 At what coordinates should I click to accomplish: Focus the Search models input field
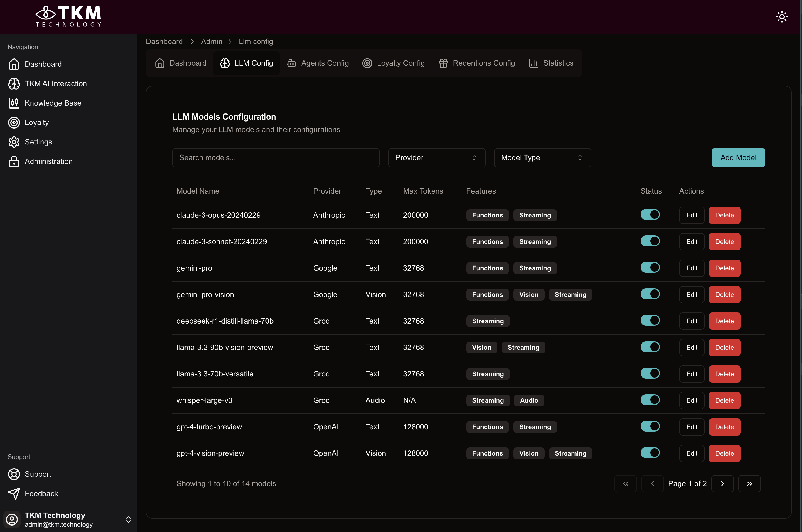click(275, 157)
